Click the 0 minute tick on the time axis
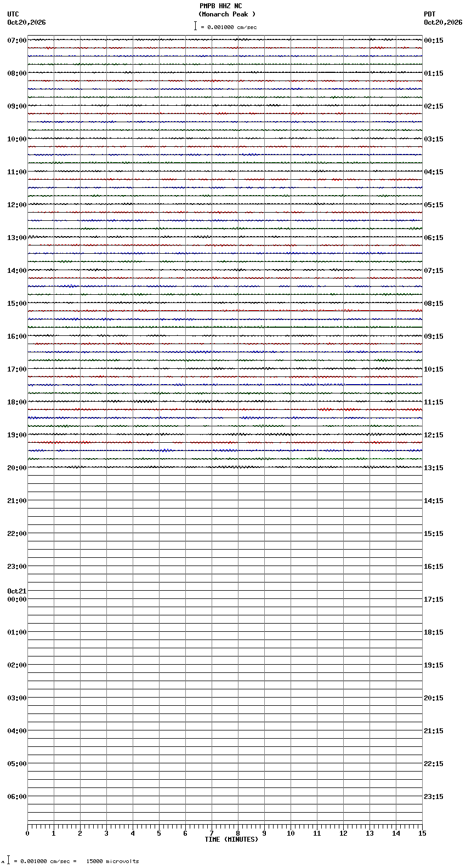Viewport: 466px width, 868px height. (27, 833)
